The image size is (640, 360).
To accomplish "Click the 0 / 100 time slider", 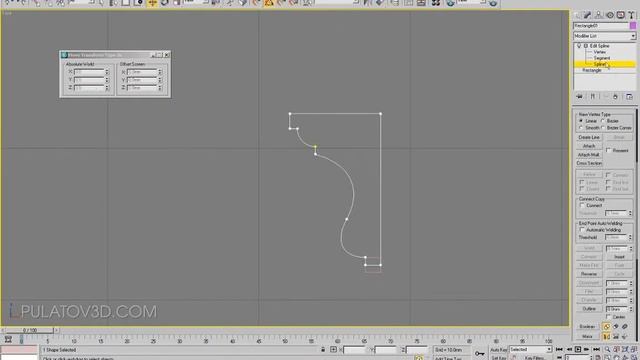I will [29, 330].
